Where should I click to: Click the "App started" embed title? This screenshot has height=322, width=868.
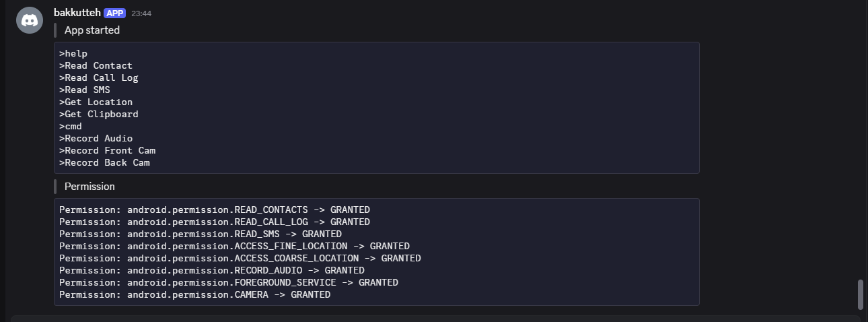click(92, 30)
